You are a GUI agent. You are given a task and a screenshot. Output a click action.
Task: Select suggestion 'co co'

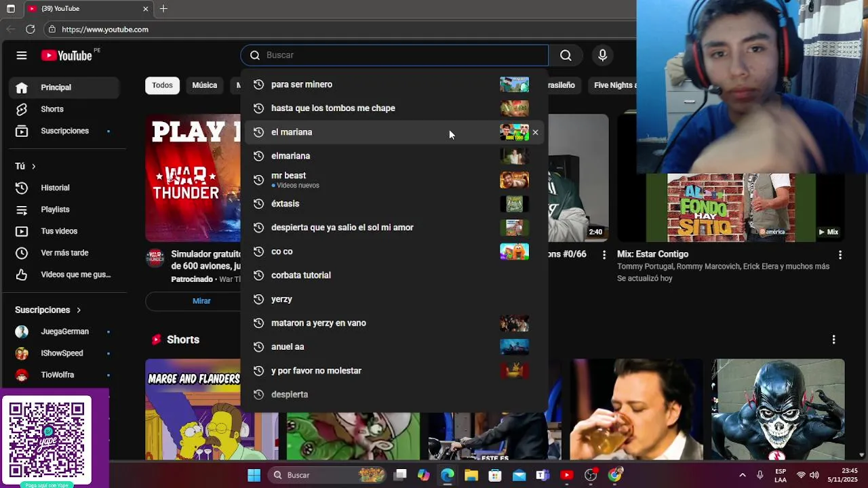pos(394,251)
